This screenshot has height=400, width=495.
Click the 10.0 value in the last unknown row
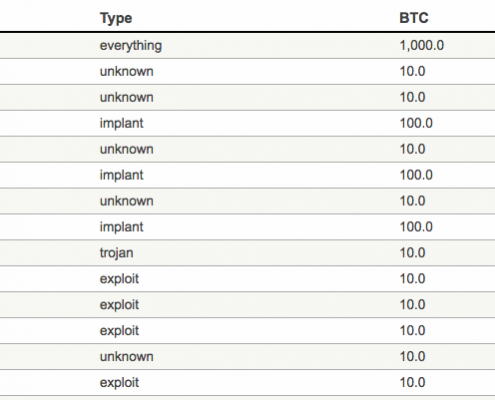pos(412,357)
